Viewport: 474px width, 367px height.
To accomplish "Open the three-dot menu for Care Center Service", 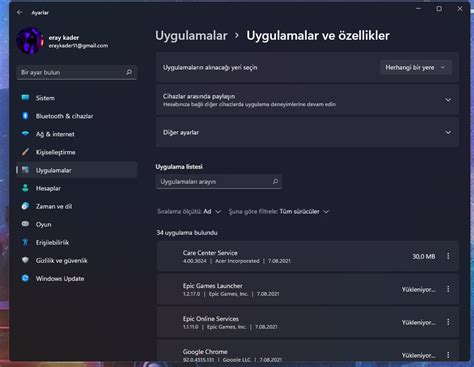I will pos(448,256).
